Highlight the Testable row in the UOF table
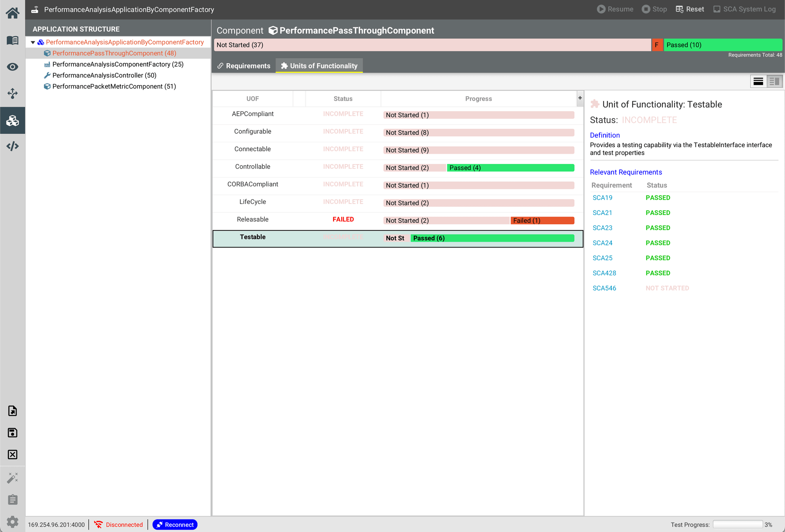This screenshot has height=532, width=785. point(253,237)
